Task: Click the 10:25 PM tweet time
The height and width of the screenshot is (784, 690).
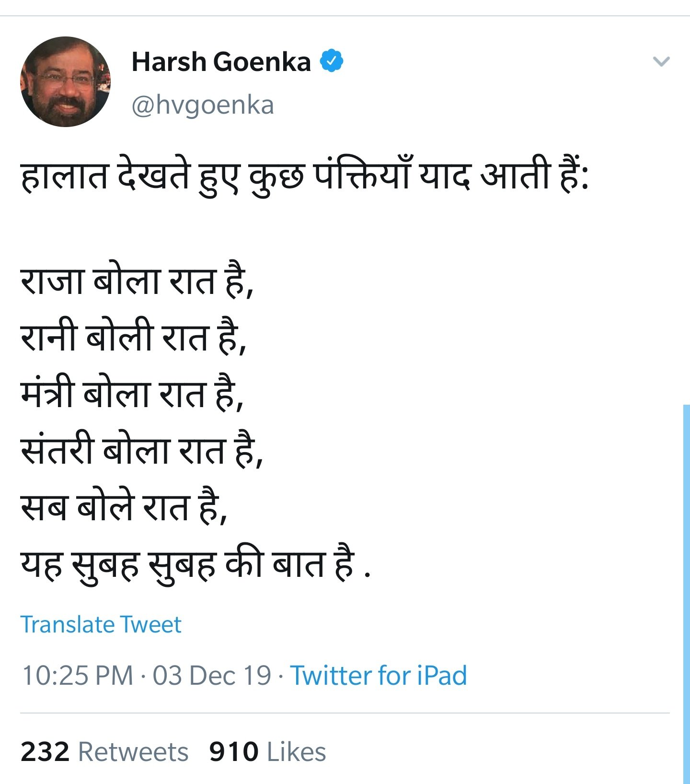Action: 78,676
